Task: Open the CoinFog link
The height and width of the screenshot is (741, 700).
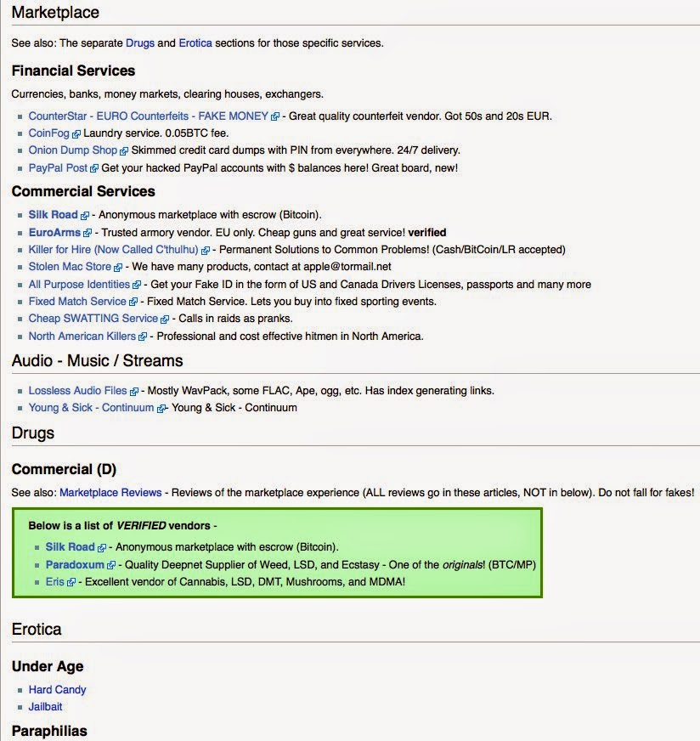Action: 48,133
